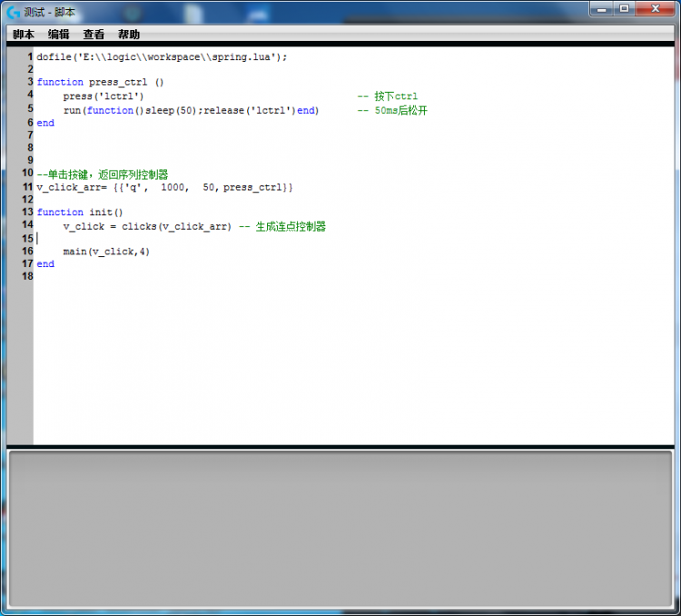Click the 按下ctrl comment text

point(395,96)
